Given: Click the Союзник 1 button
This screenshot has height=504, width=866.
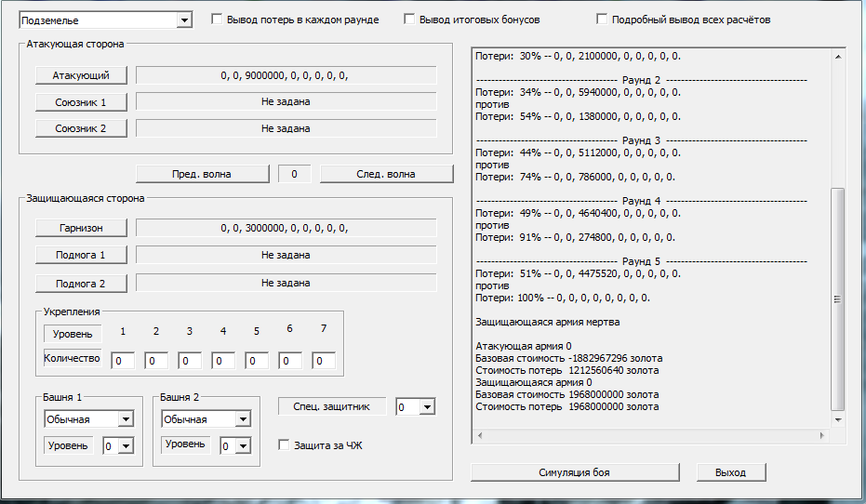Looking at the screenshot, I should 81,102.
